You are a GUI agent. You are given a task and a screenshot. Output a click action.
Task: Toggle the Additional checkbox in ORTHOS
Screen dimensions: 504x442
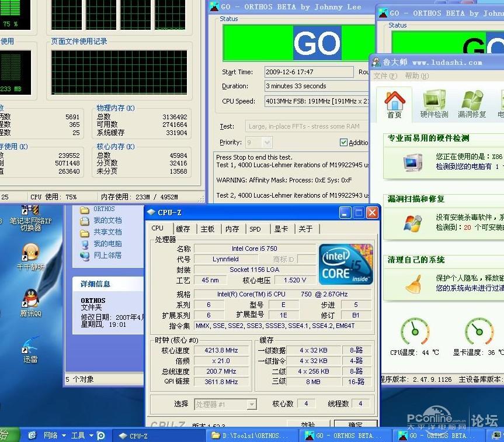[343, 142]
